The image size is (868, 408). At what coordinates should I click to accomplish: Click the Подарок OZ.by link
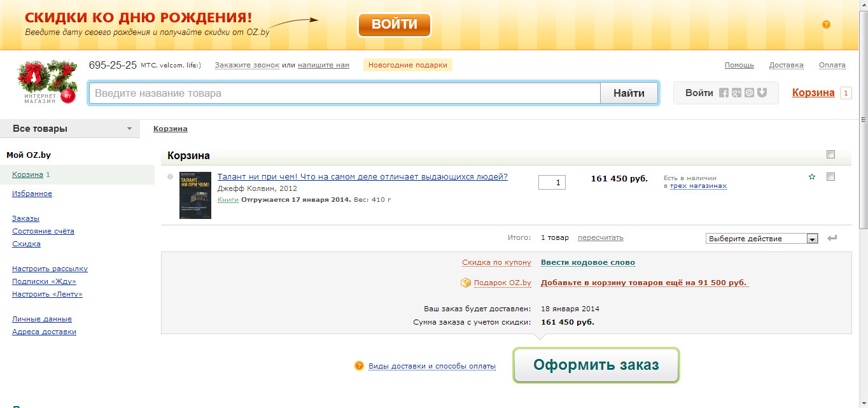[x=503, y=283]
